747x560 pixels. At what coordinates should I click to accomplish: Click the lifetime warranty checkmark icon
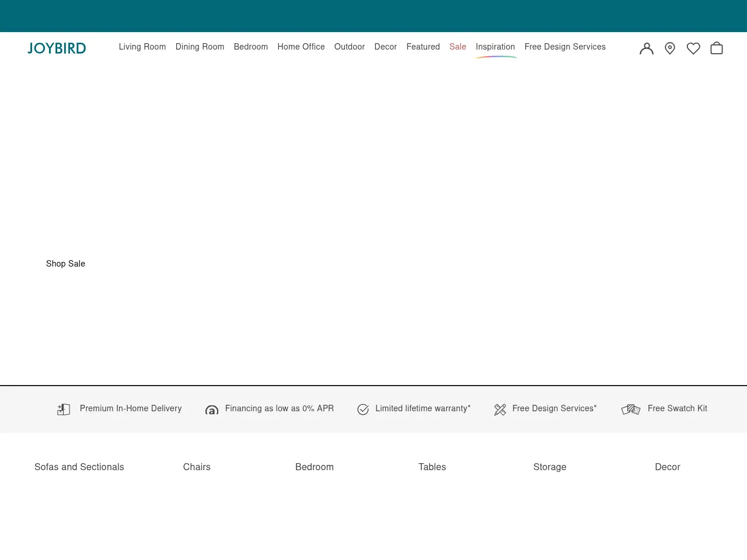(363, 409)
